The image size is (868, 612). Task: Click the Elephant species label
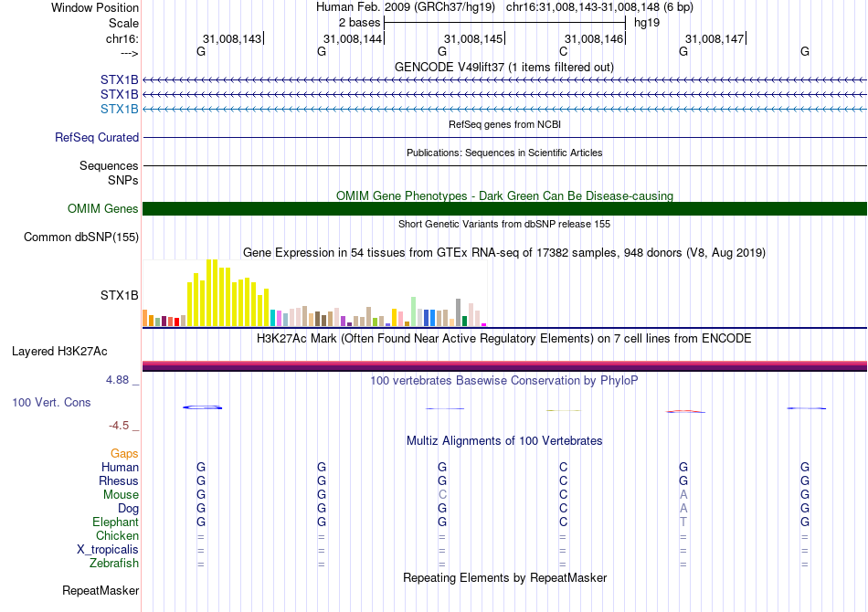coord(115,522)
